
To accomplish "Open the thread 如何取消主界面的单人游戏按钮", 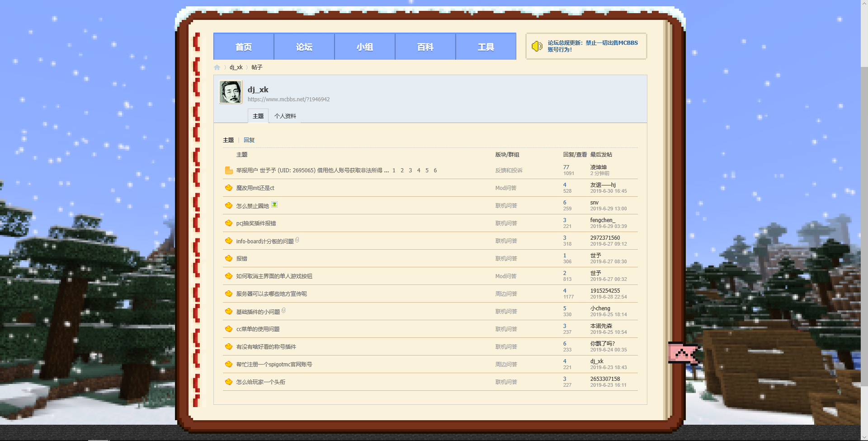I will point(274,276).
